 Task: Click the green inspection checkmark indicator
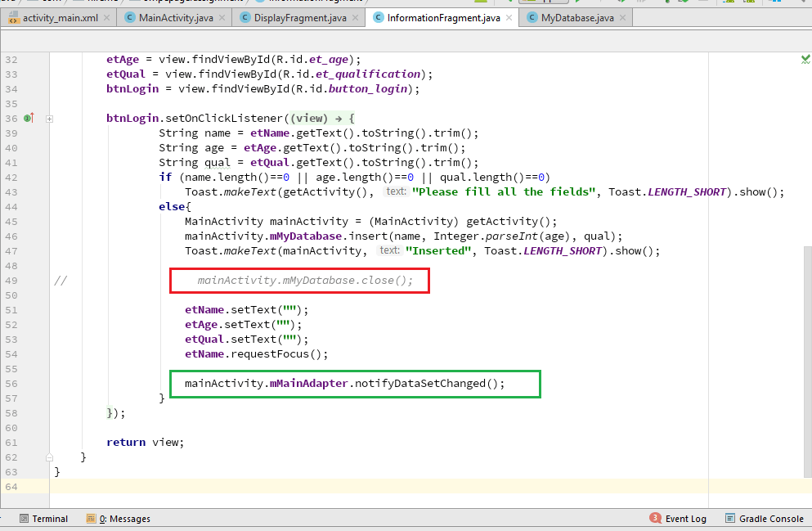[805, 59]
